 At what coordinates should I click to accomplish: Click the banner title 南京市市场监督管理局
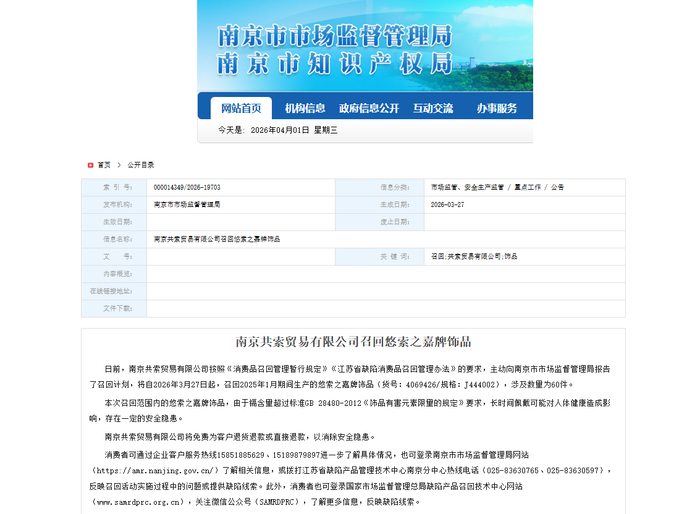point(335,36)
